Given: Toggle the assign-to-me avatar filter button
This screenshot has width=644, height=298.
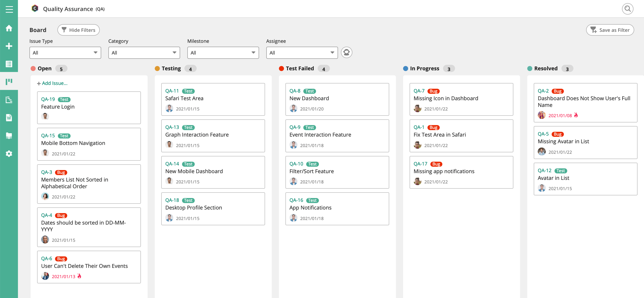Looking at the screenshot, I should point(346,52).
